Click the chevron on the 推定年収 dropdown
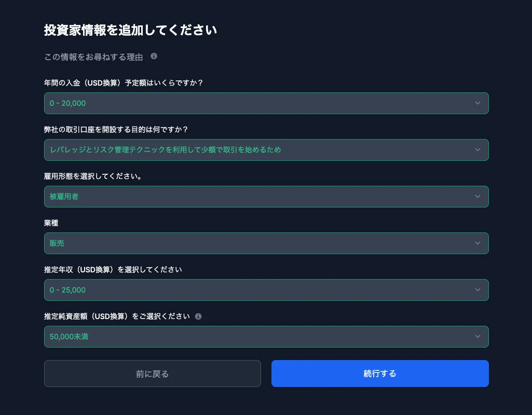The image size is (532, 415). (478, 289)
